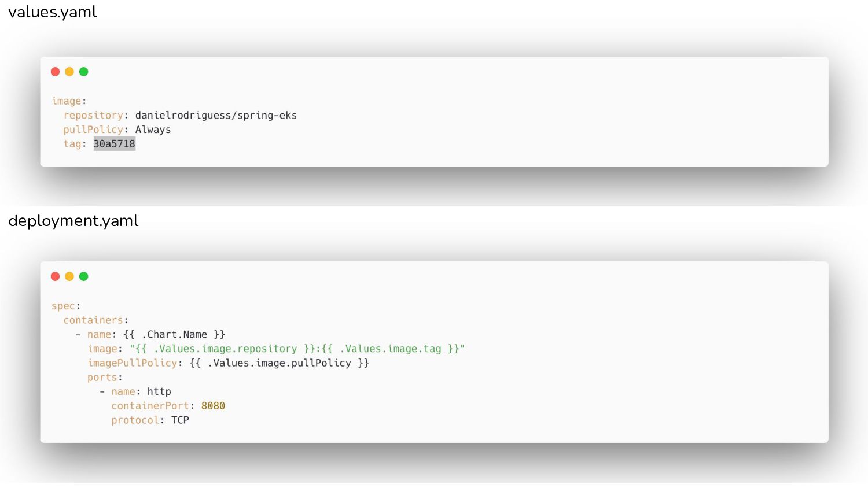
Task: Click the containers key
Action: tap(93, 320)
